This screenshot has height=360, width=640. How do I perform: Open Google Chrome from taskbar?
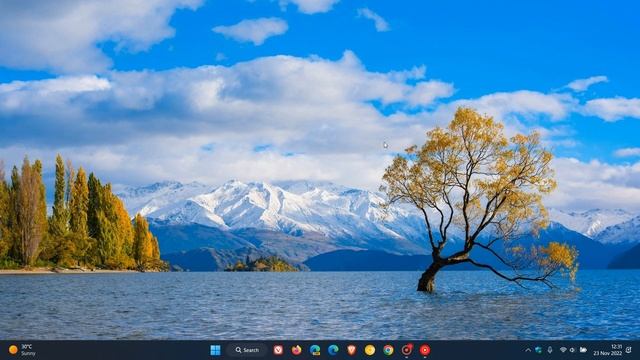388,350
